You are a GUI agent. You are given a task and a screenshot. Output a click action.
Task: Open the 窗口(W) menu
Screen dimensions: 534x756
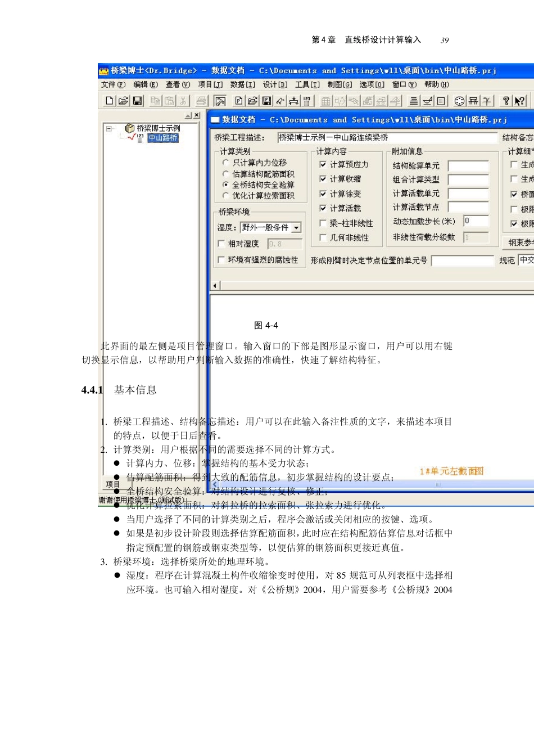pyautogui.click(x=404, y=85)
